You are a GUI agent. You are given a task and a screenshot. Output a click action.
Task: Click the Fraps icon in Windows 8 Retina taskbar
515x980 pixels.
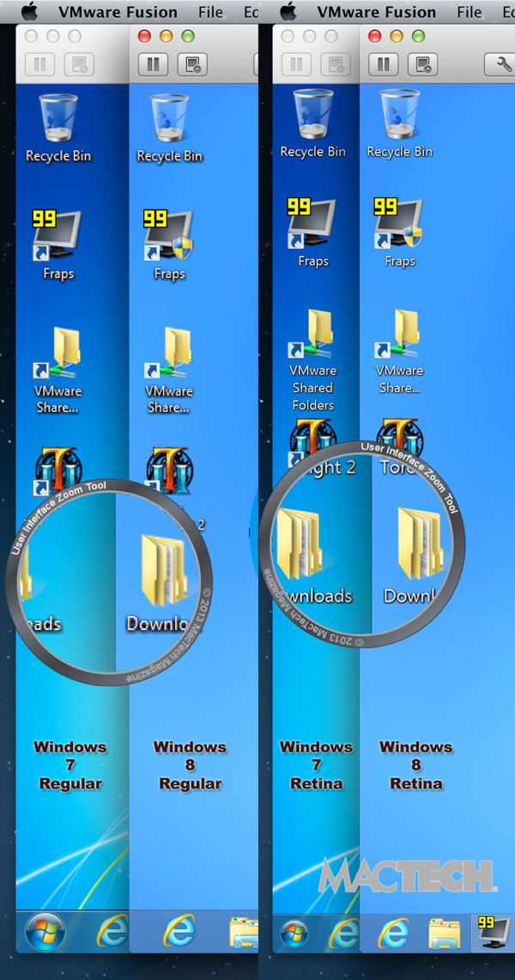[492, 931]
